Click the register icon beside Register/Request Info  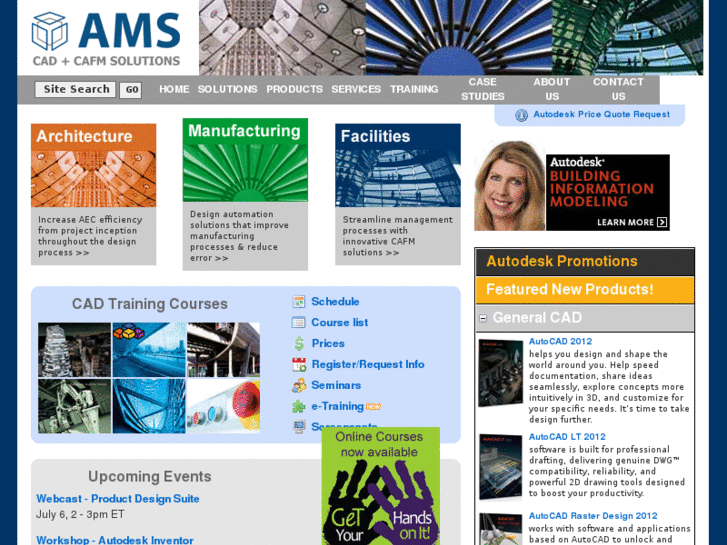tap(299, 365)
